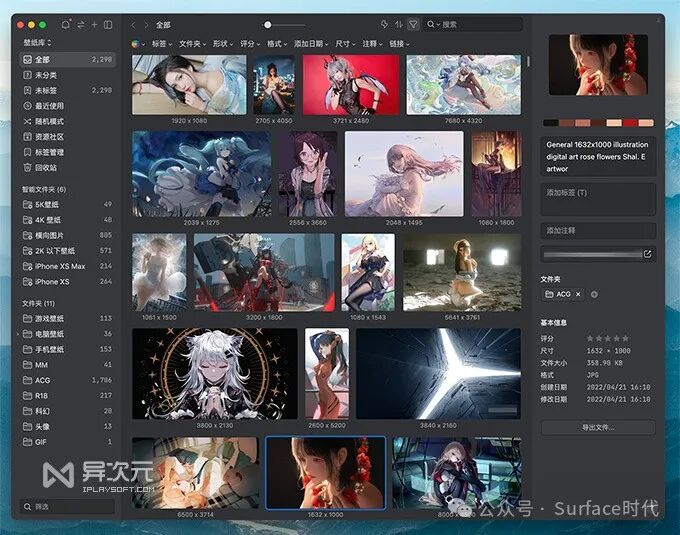This screenshot has width=680, height=535.
Task: Open the 格式 filter dropdown
Action: [x=277, y=44]
